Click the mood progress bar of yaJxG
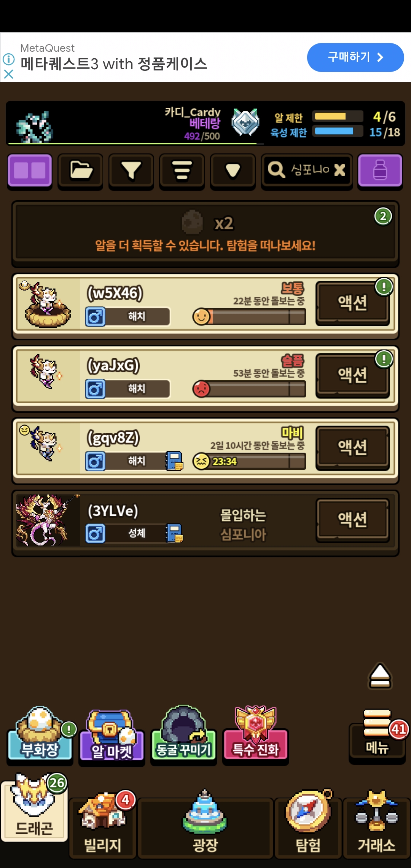The image size is (411, 868). point(249,389)
